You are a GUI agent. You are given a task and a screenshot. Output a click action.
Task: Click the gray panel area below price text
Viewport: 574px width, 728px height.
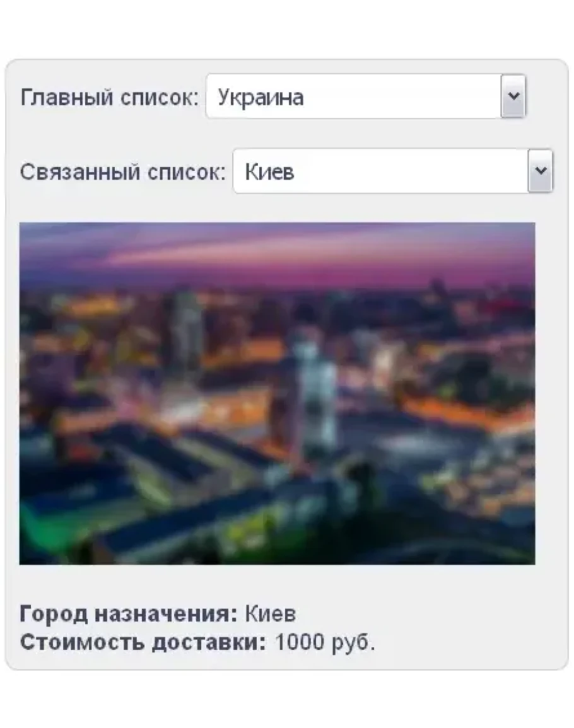[x=286, y=662]
